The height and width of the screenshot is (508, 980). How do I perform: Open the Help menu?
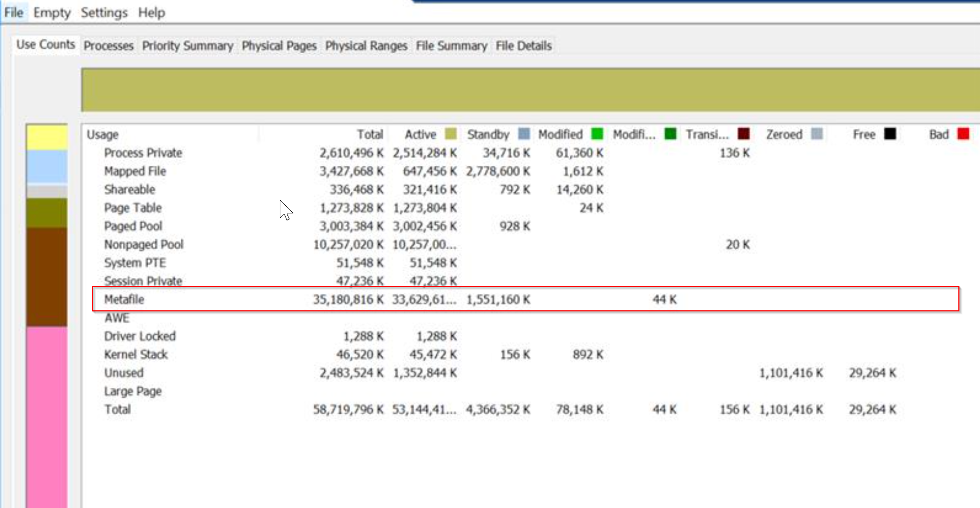152,12
